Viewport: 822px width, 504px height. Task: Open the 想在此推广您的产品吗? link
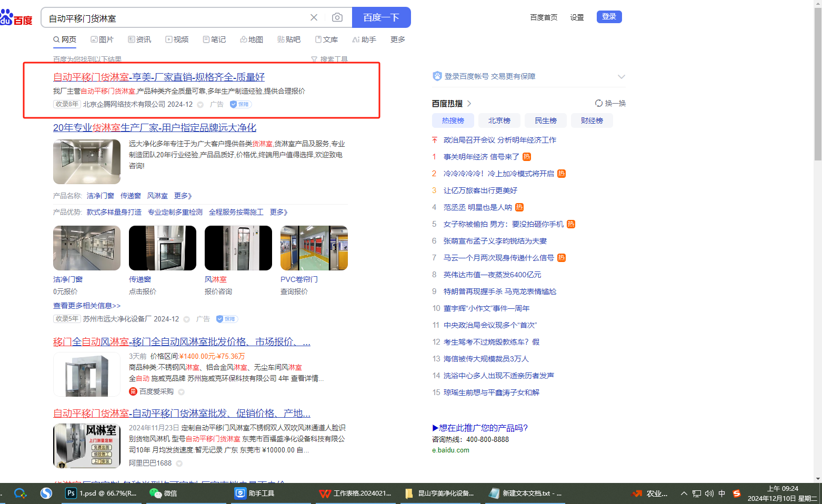480,428
